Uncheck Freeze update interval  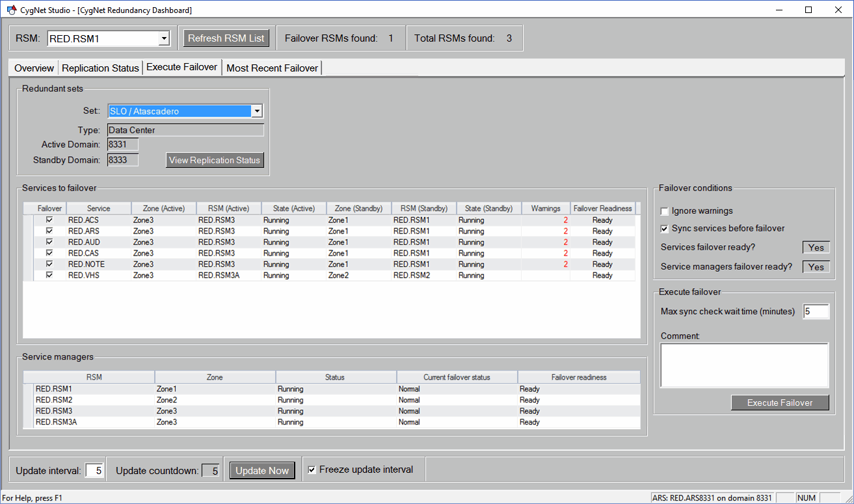[x=312, y=470]
